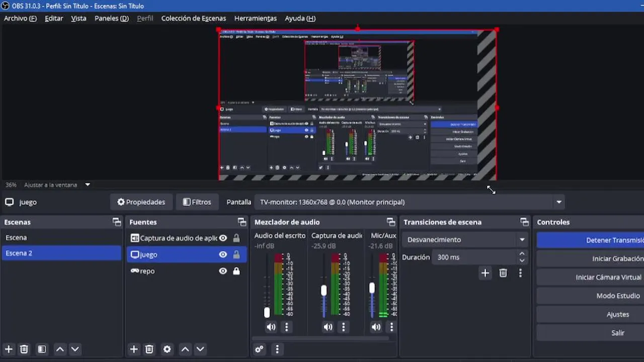
Task: Click Audio del escritorio volume slider handle
Action: 267,312
